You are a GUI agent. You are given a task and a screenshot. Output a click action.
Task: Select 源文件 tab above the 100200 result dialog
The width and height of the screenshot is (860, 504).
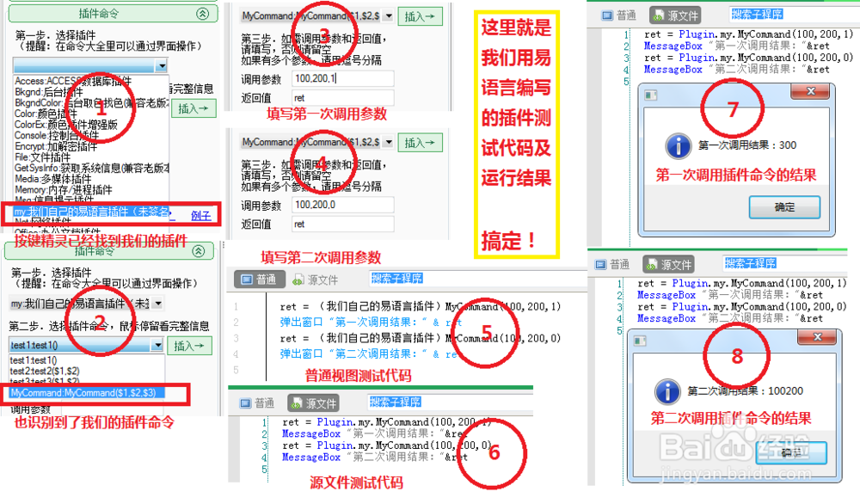point(669,264)
